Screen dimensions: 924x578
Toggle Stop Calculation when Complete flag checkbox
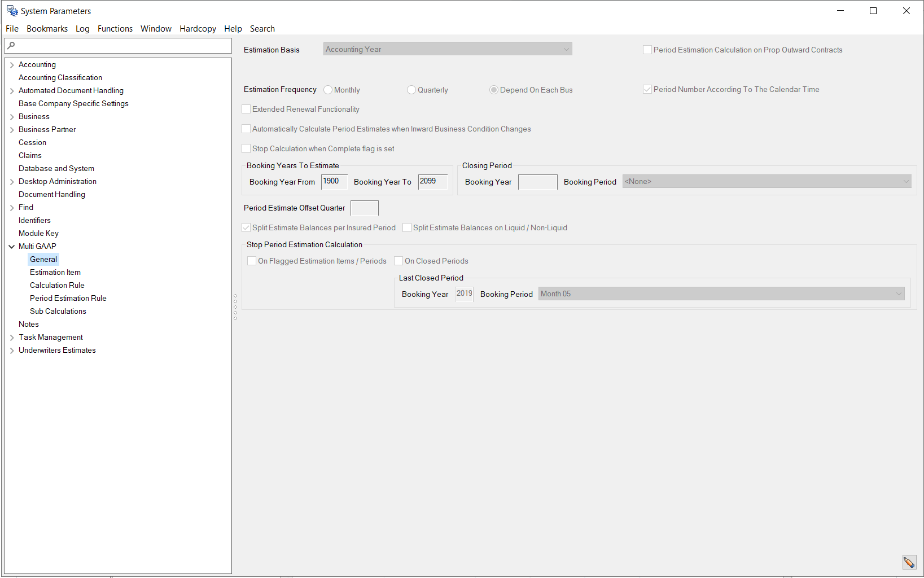tap(246, 149)
